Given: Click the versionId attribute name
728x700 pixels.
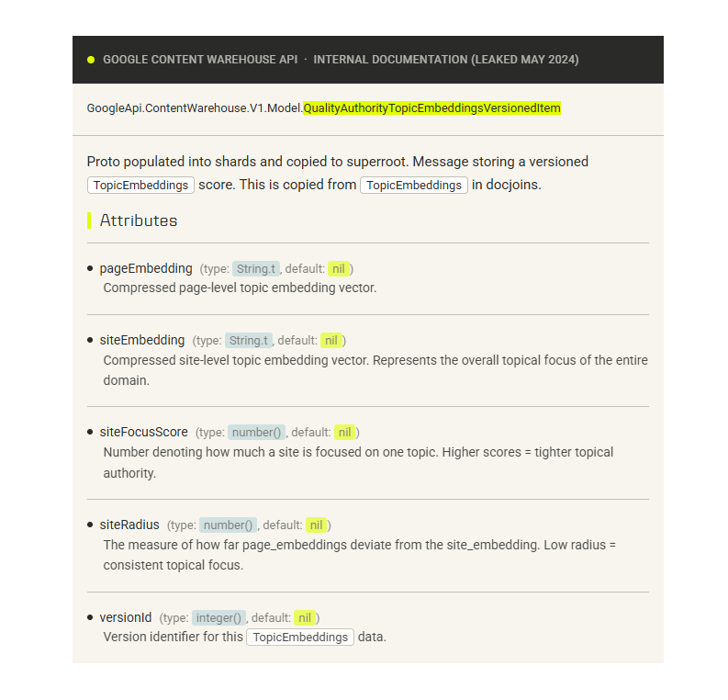Looking at the screenshot, I should click(x=126, y=617).
